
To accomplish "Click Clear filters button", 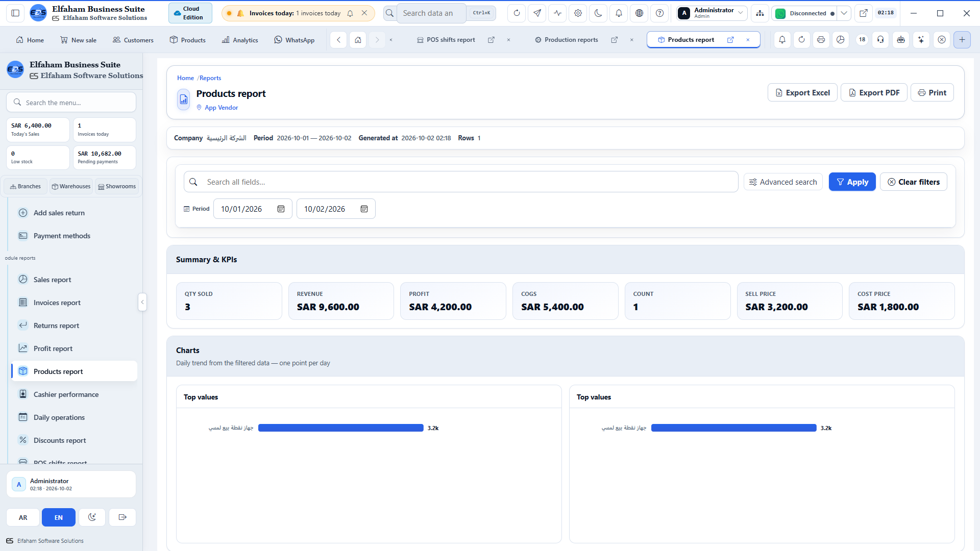I will coord(913,182).
